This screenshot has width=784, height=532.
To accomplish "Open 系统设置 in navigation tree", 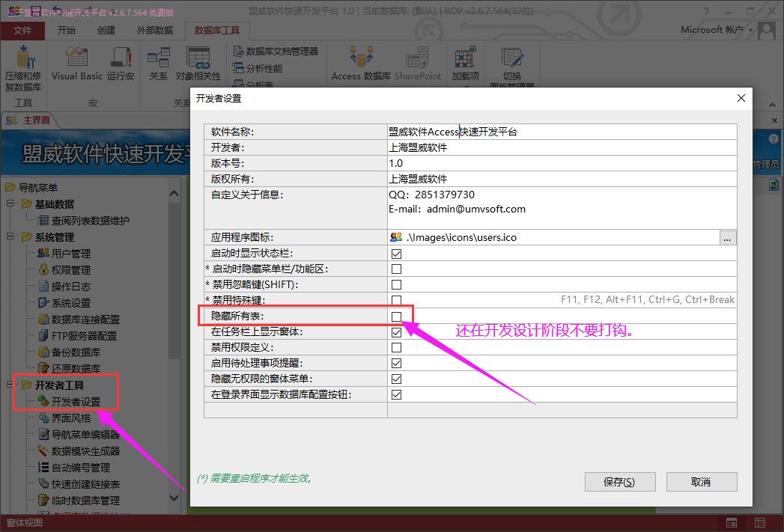I will pos(65,303).
